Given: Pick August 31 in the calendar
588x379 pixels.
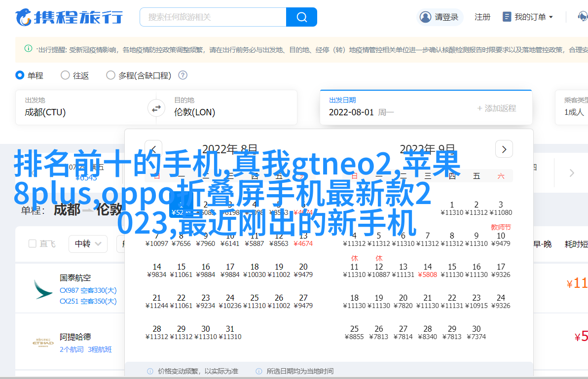Looking at the screenshot, I should point(230,333).
